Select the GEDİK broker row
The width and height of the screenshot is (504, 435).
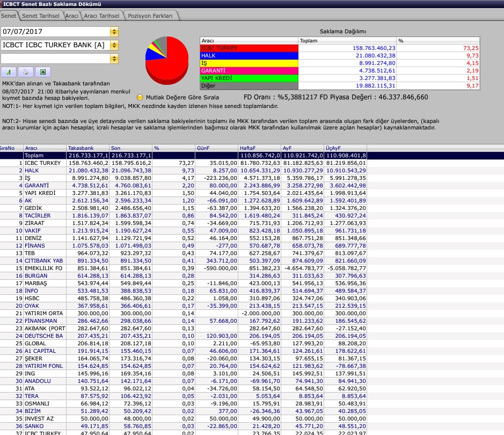tap(183, 208)
